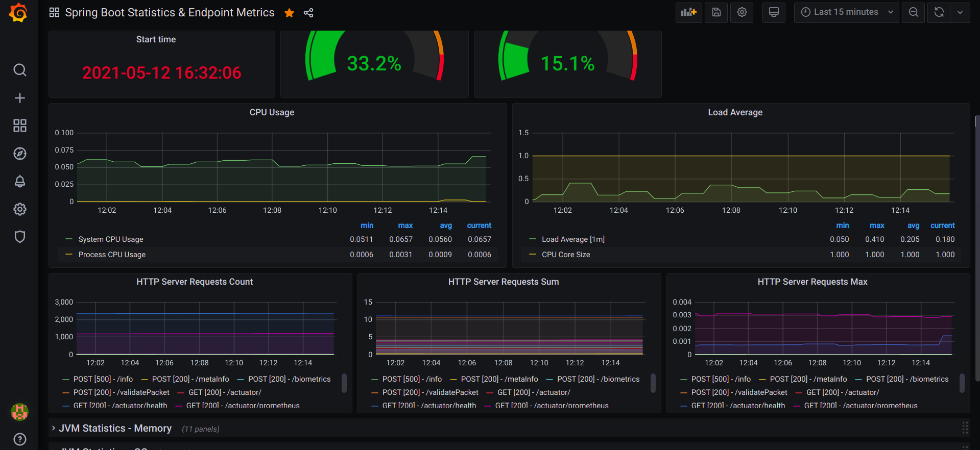Open the Explore compass icon
The width and height of the screenshot is (980, 450).
coord(19,154)
